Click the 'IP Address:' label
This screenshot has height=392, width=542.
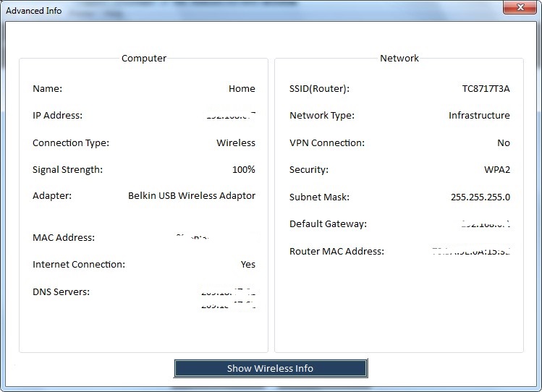tap(57, 115)
